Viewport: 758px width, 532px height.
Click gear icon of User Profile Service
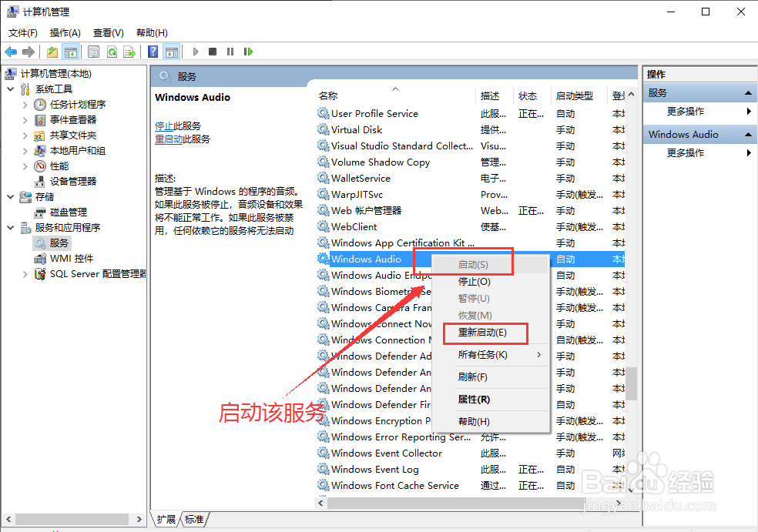click(x=323, y=113)
